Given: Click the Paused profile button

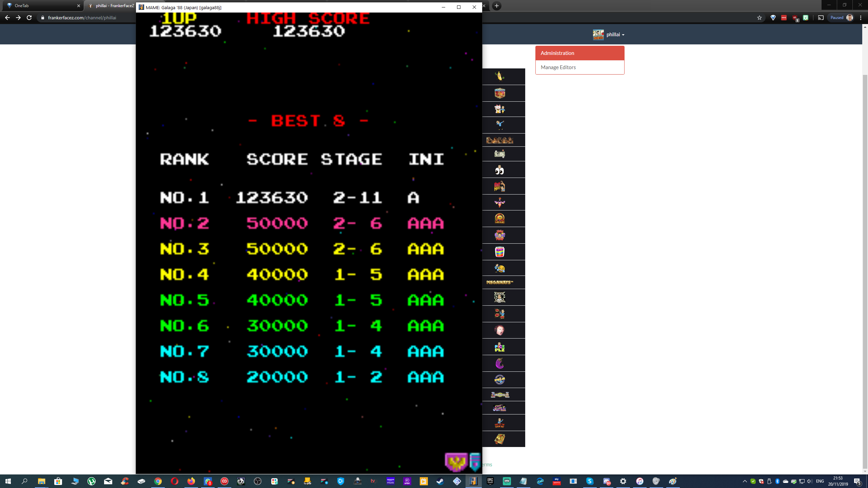Looking at the screenshot, I should pyautogui.click(x=842, y=18).
